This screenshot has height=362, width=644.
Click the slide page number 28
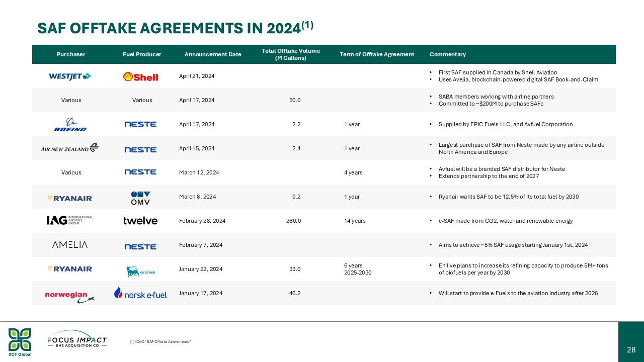coord(631,350)
